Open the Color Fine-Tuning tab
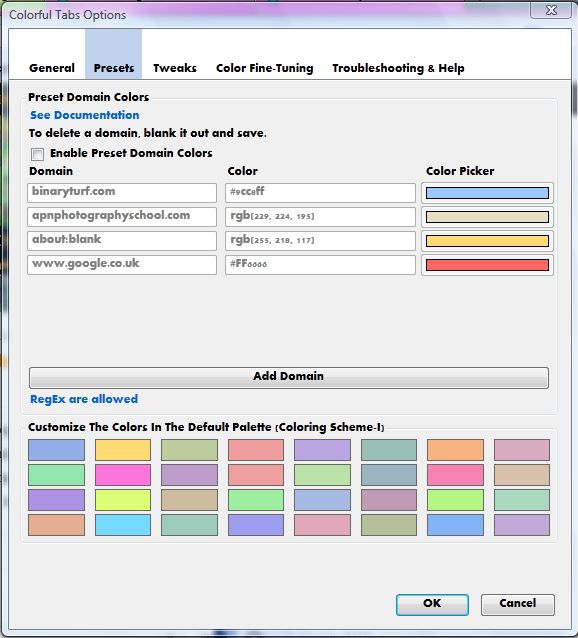578x638 pixels. coord(264,68)
